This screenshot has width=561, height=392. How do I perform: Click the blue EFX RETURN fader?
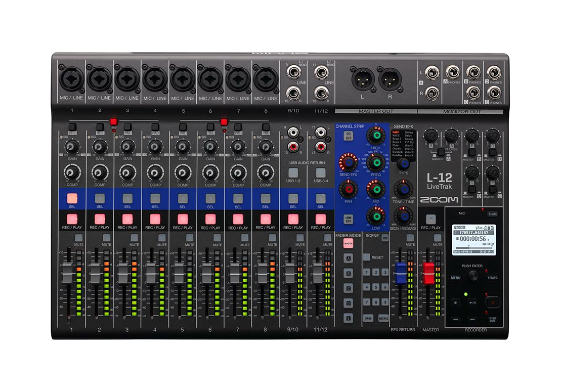click(401, 273)
